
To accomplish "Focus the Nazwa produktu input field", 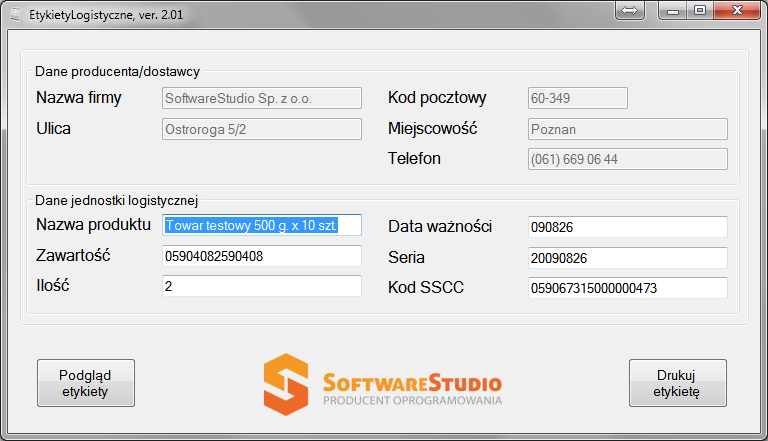I will click(x=262, y=225).
